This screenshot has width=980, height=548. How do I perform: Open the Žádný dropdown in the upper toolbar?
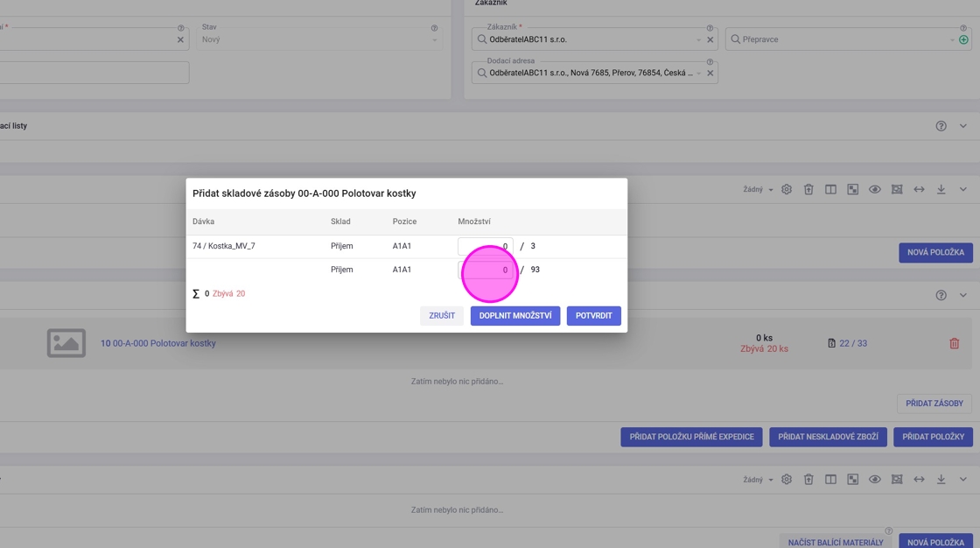(758, 189)
